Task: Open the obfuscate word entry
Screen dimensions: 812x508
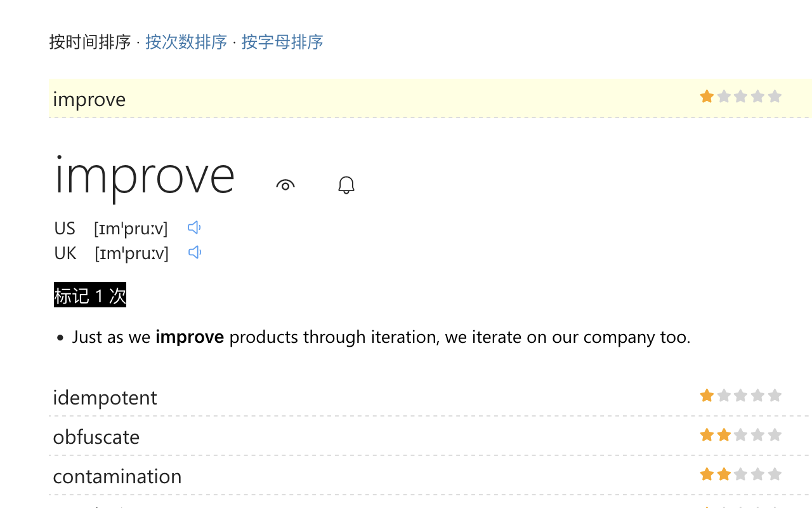Action: tap(96, 437)
